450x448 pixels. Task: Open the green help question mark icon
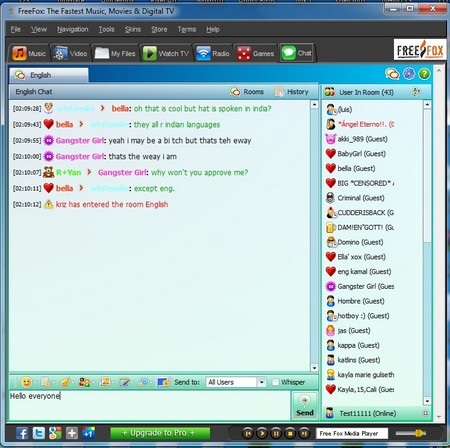point(424,74)
